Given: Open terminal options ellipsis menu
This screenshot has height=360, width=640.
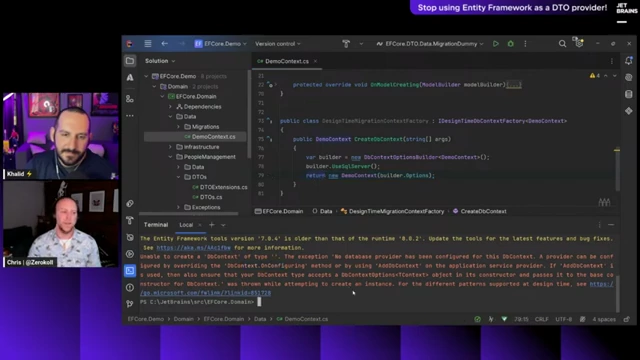Looking at the screenshot, I should point(600,225).
